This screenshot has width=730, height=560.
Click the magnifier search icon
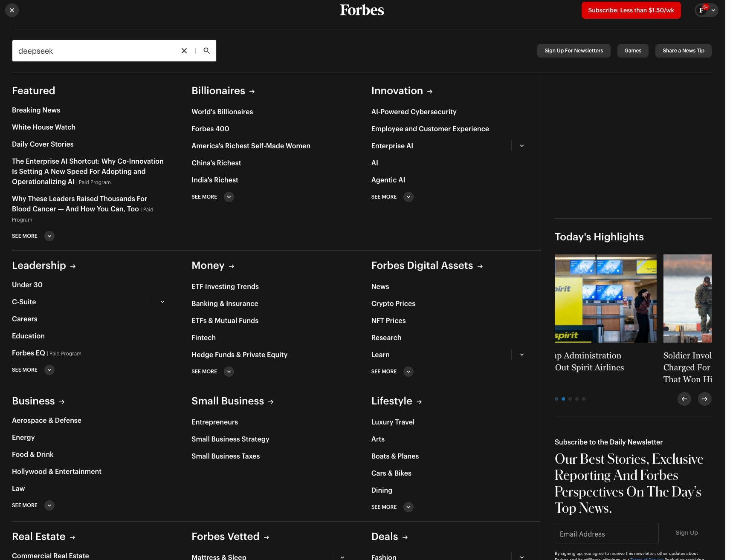(x=207, y=51)
